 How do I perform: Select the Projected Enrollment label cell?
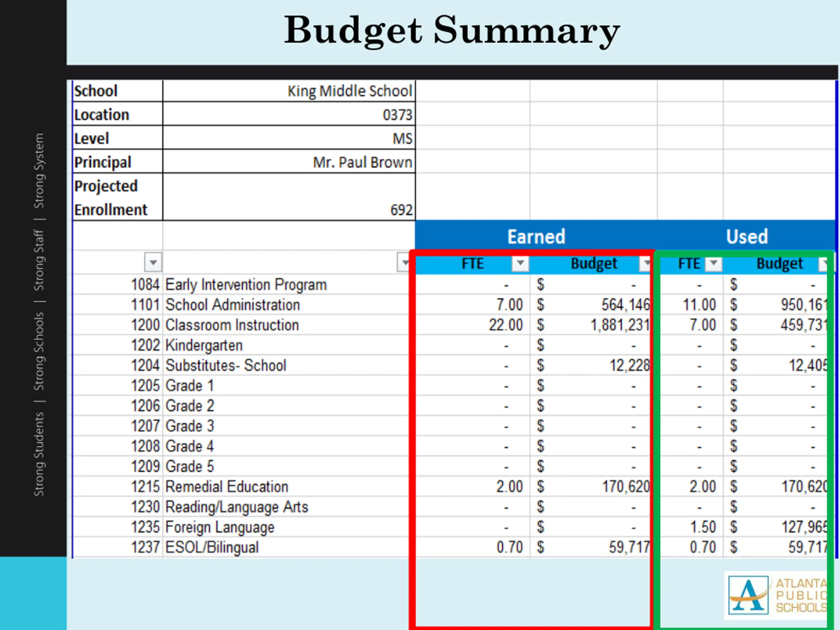117,197
